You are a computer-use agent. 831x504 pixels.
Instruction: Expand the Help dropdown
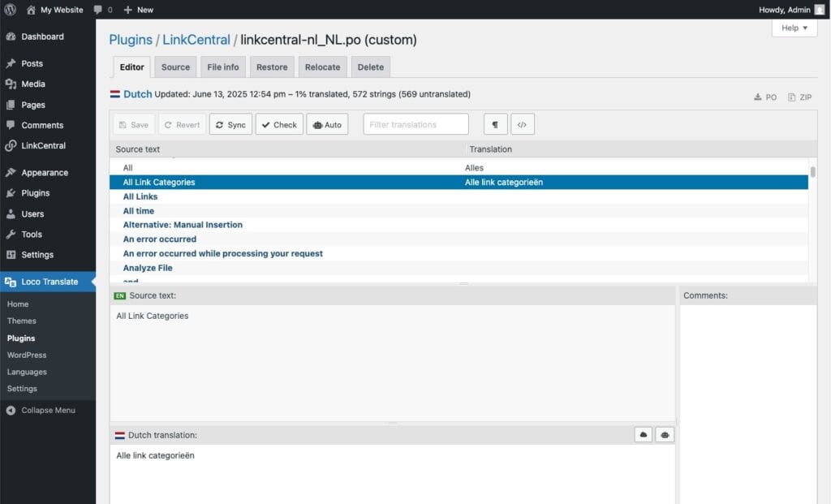(794, 28)
